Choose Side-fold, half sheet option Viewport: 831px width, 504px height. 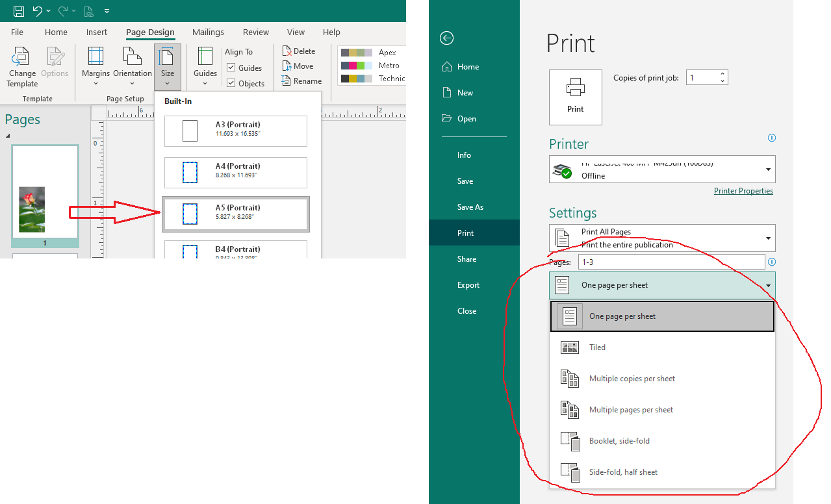(x=662, y=472)
